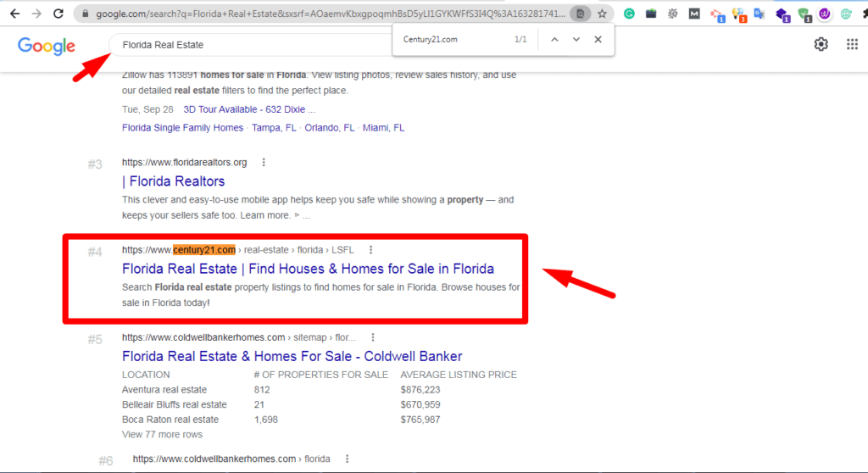Screen dimensions: 868x473
Task: Open the green shield extension with badge 1
Action: [x=804, y=15]
